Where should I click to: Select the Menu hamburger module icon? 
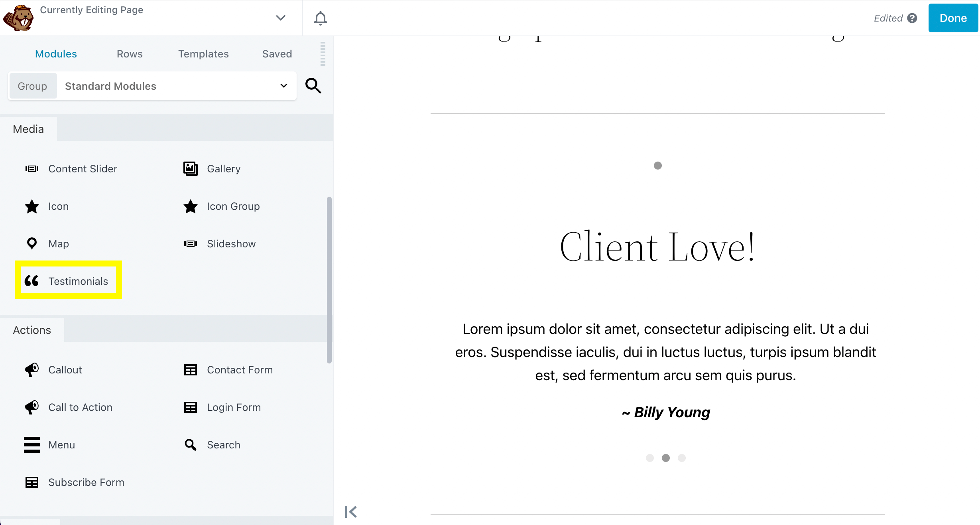31,444
